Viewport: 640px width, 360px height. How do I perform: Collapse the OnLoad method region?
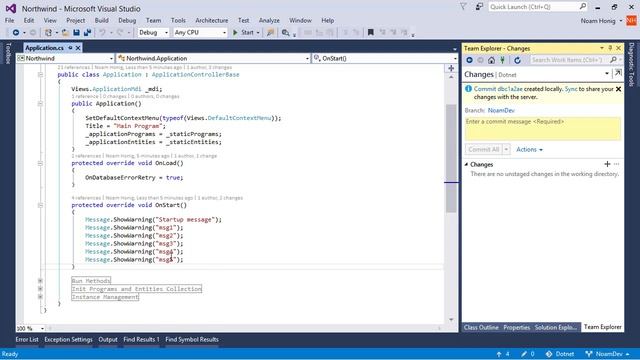(x=40, y=163)
